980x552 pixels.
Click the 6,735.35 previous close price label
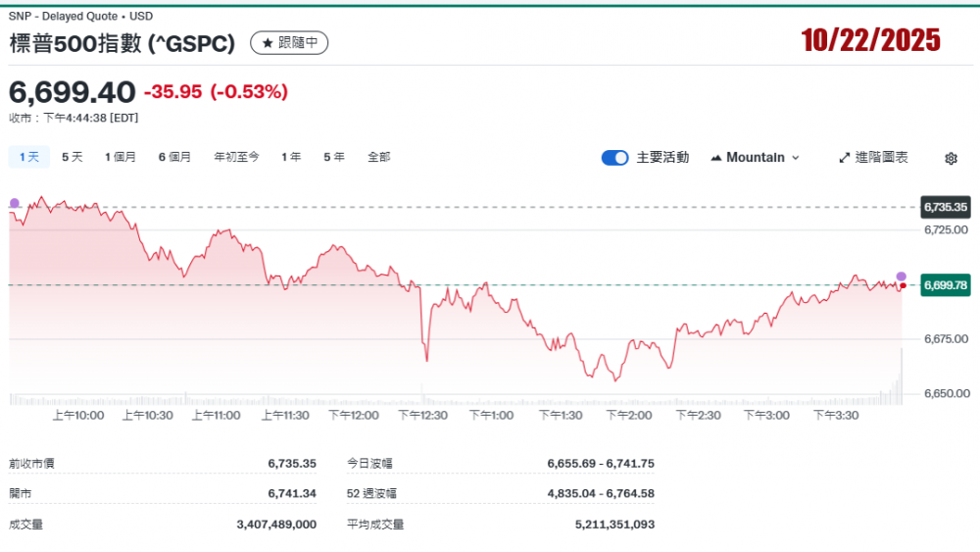point(945,207)
